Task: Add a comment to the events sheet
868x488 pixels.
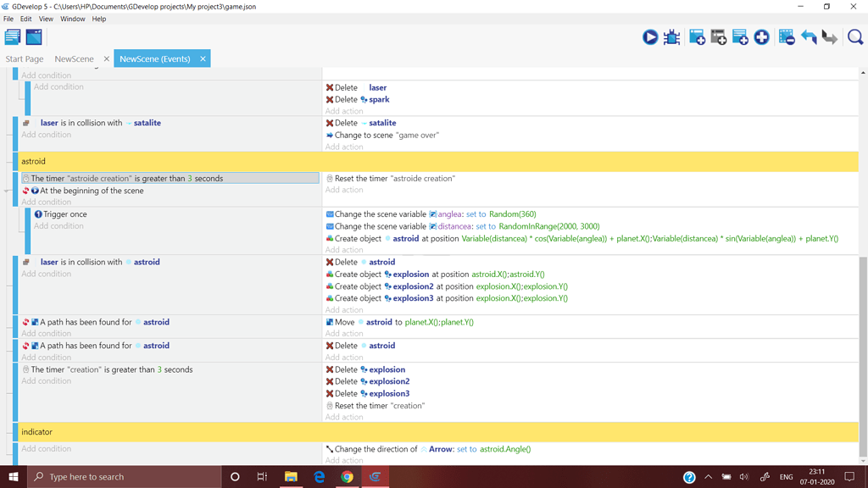Action: point(740,37)
